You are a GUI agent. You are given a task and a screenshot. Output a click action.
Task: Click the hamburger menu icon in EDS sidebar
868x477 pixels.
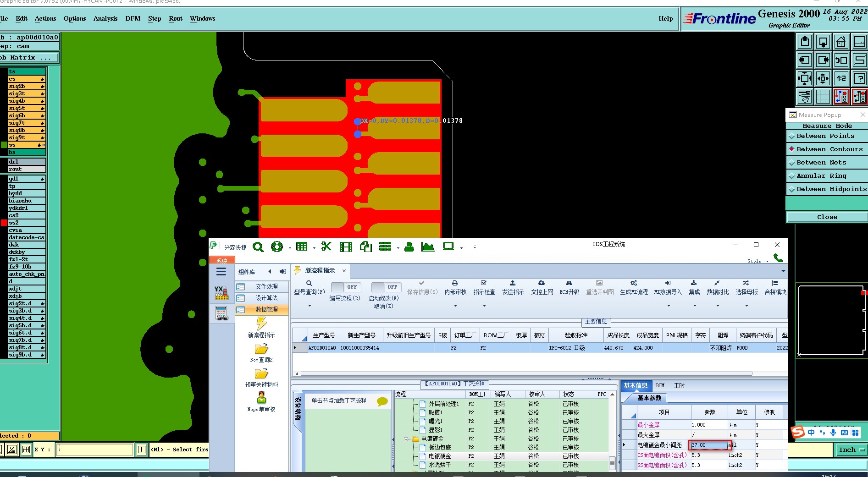coord(221,272)
